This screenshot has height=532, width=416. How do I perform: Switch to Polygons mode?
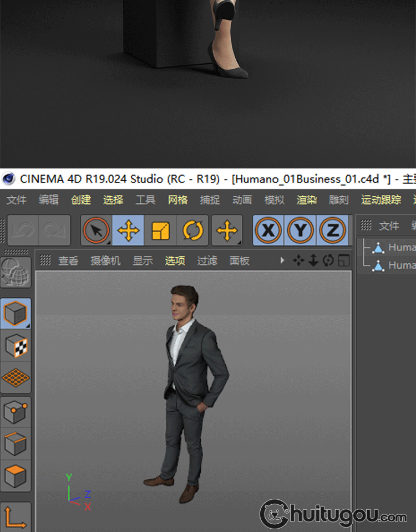click(16, 476)
